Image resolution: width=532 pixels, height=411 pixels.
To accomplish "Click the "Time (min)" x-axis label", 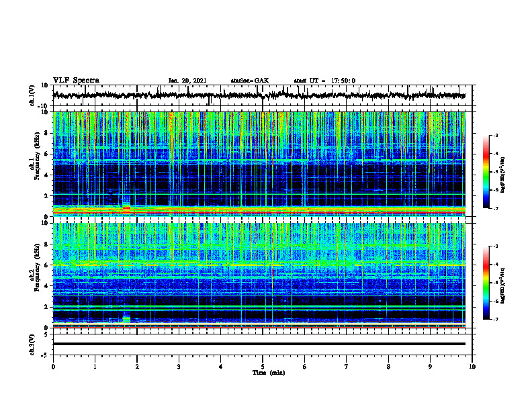I will (x=269, y=373).
